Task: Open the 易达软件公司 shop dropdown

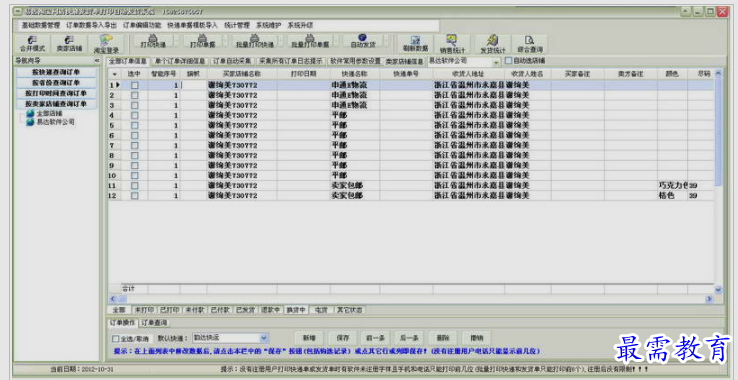Action: coord(496,62)
